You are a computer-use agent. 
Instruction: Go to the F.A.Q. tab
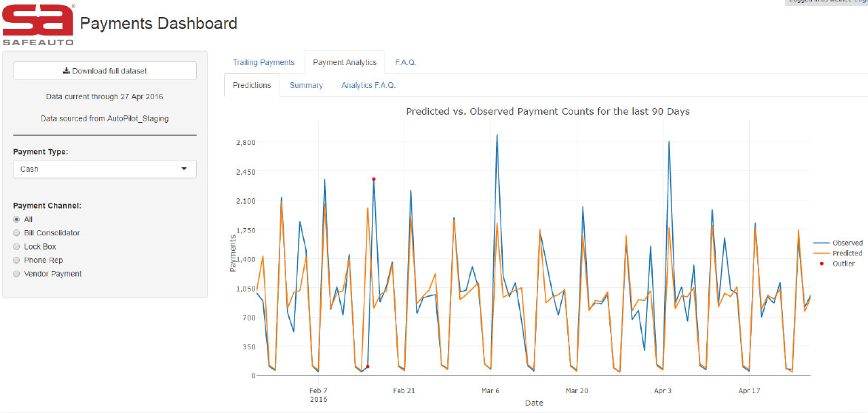tap(405, 63)
